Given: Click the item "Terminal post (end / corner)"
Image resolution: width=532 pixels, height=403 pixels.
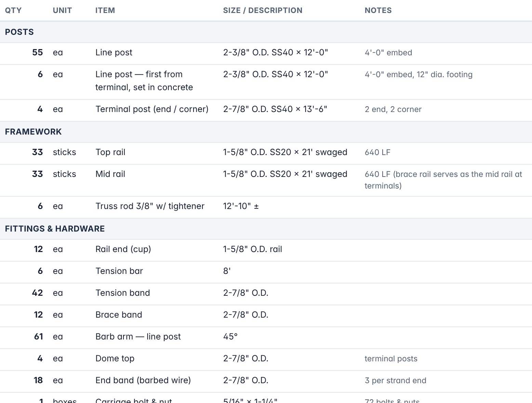Looking at the screenshot, I should click(152, 109).
